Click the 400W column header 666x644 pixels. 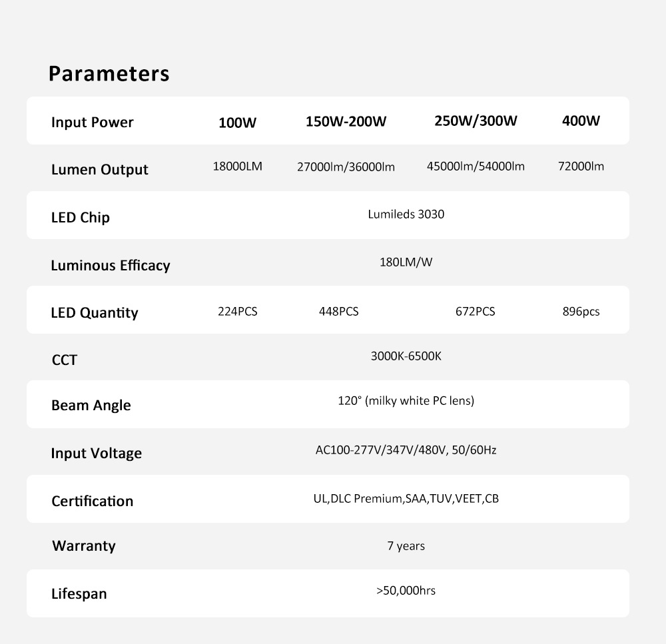coord(581,121)
